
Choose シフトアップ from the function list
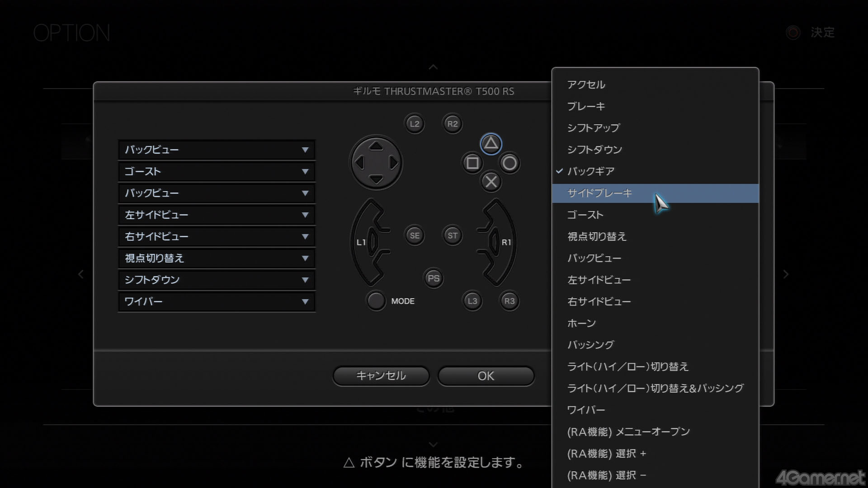655,128
